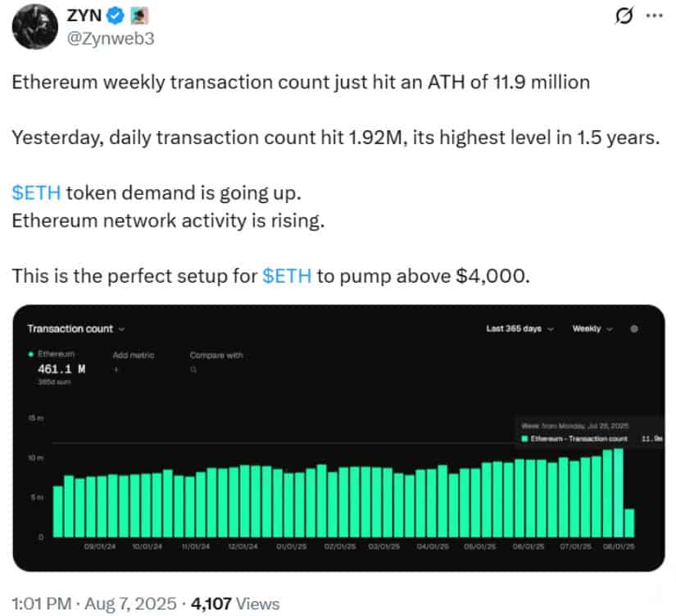Open the three-dots more options menu
Image resolution: width=676 pixels, height=616 pixels.
[654, 16]
